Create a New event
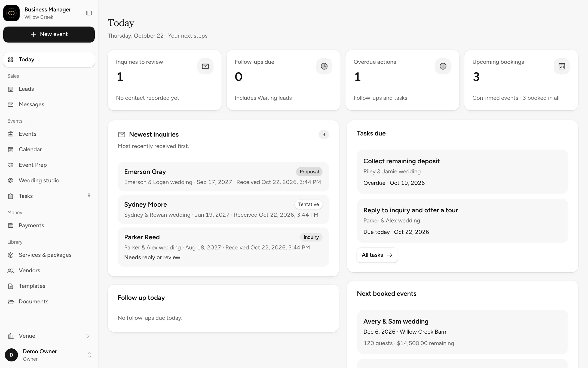 49,34
